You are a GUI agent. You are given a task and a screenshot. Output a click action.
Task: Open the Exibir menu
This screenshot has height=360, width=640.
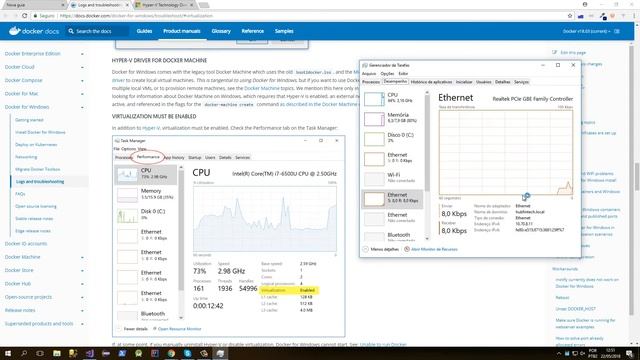(x=403, y=73)
